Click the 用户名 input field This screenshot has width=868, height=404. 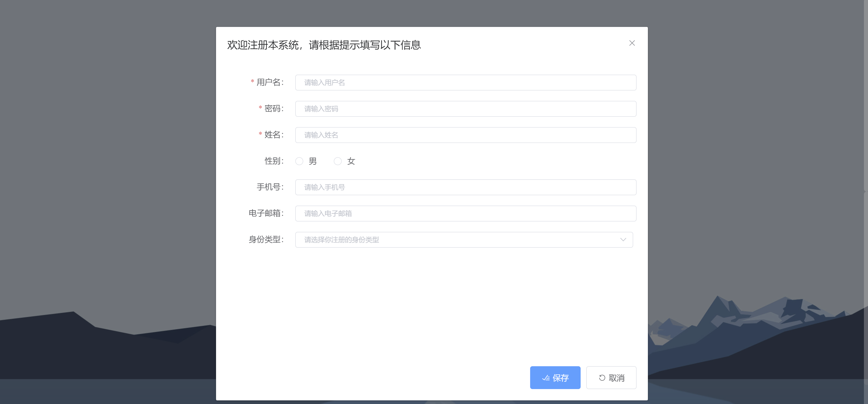466,83
